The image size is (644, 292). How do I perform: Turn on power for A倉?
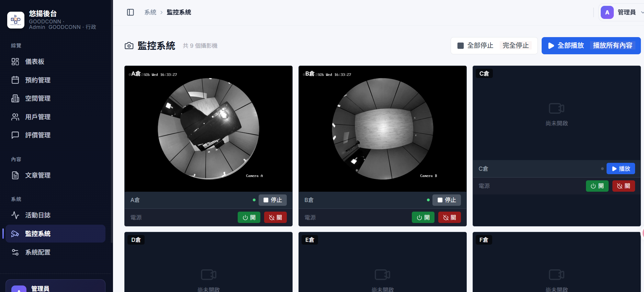coord(249,217)
